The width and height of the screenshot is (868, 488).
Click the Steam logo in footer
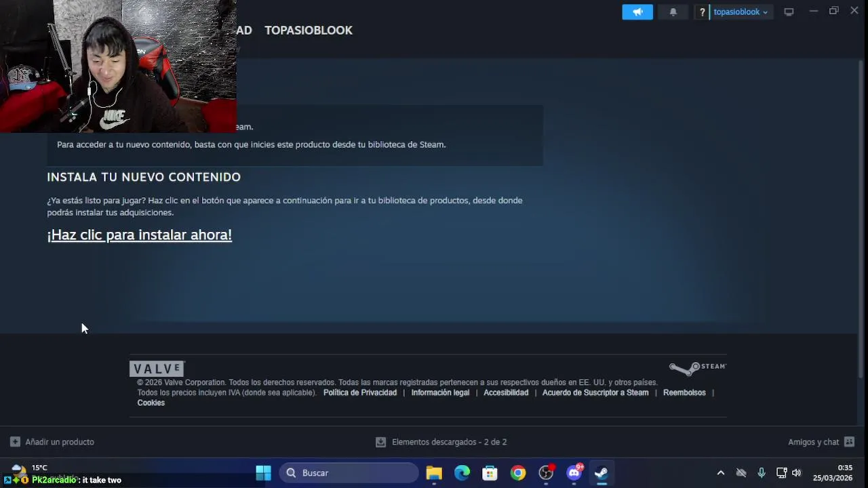pyautogui.click(x=697, y=368)
